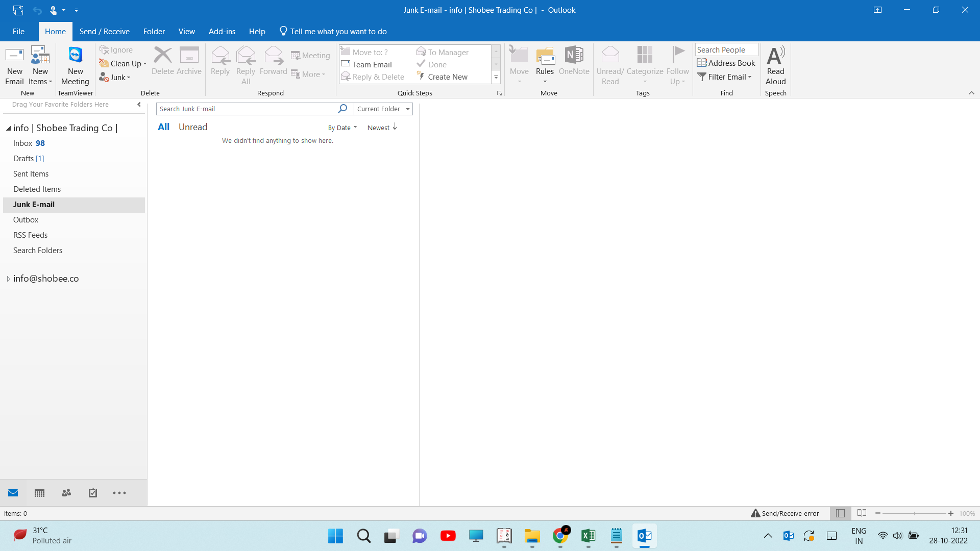980x551 pixels.
Task: Click the search magnifier icon
Action: (x=342, y=109)
